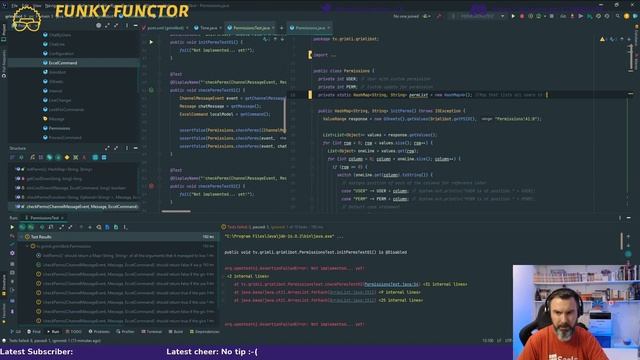The image size is (640, 360).
Task: Toggle show passed tests in Run toolbar
Action: (x=22, y=227)
